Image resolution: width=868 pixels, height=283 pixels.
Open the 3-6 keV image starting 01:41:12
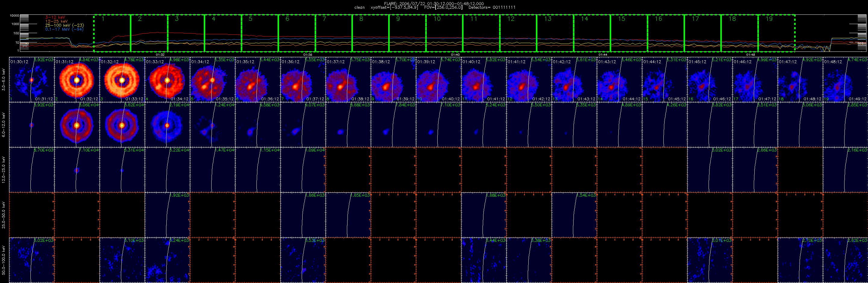point(529,79)
